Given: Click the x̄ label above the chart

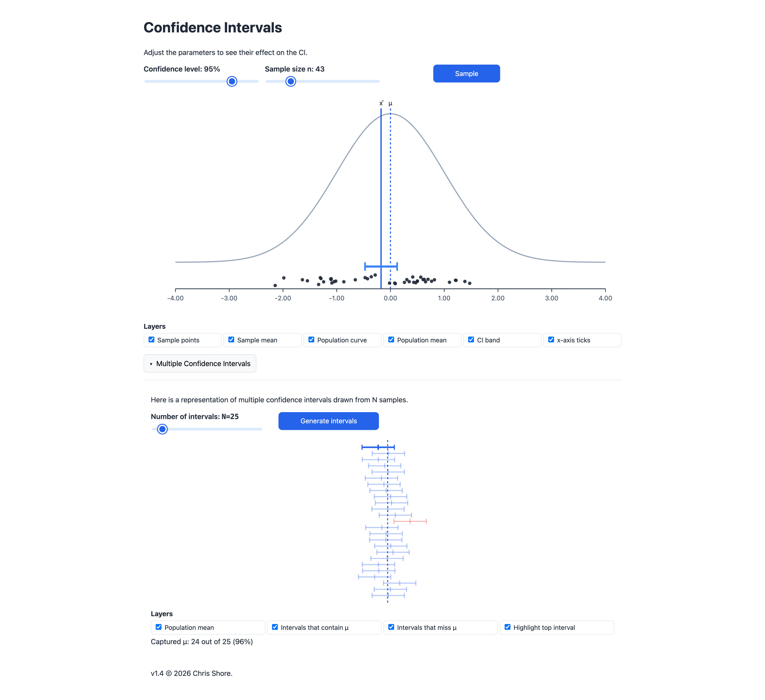Looking at the screenshot, I should (381, 103).
